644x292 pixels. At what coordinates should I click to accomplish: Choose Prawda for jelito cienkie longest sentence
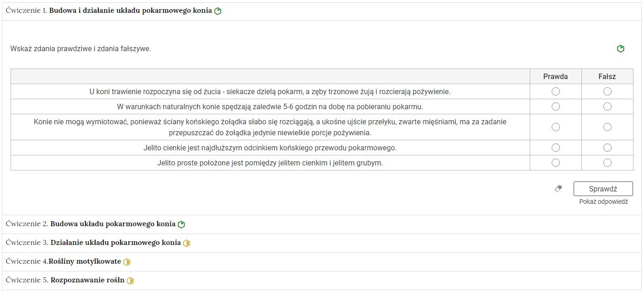(555, 148)
